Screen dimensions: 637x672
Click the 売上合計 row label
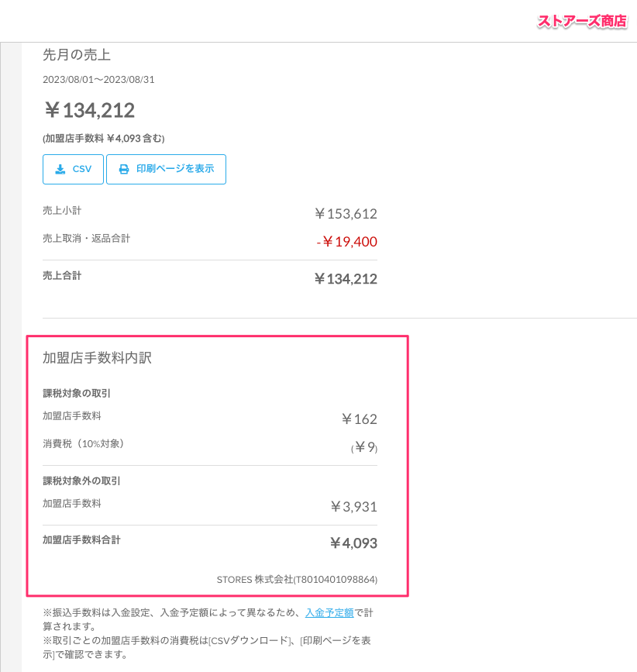pyautogui.click(x=62, y=276)
